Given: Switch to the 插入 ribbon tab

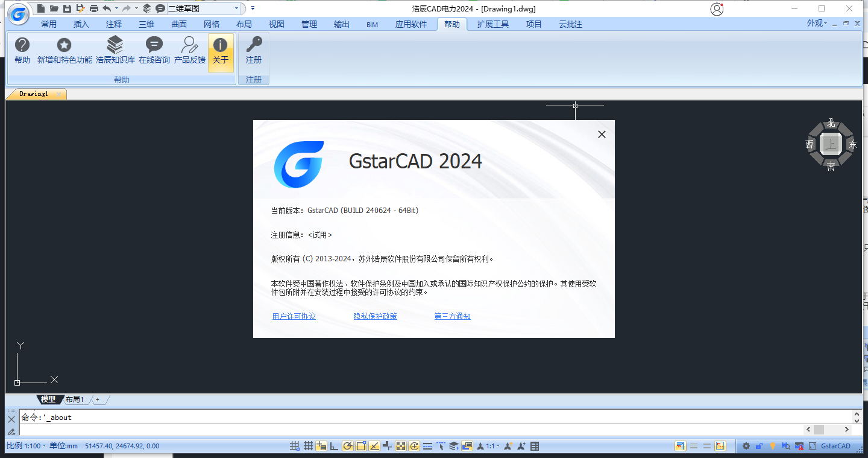Looking at the screenshot, I should [x=81, y=24].
